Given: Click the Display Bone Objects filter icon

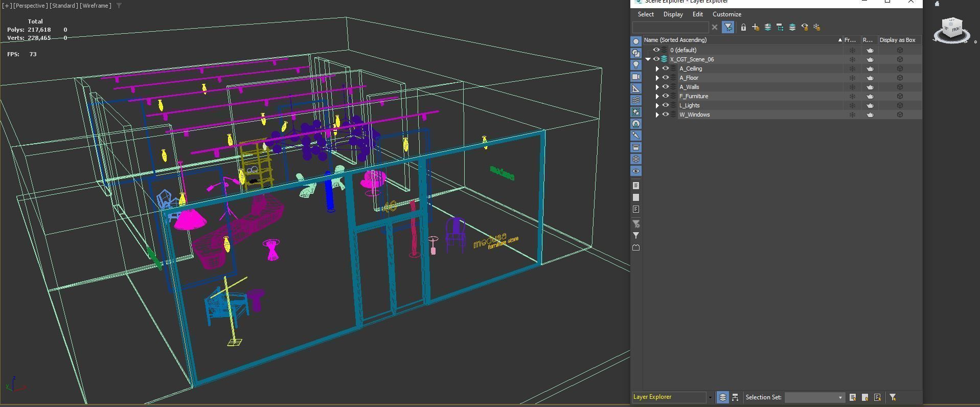Looking at the screenshot, I should click(636, 135).
